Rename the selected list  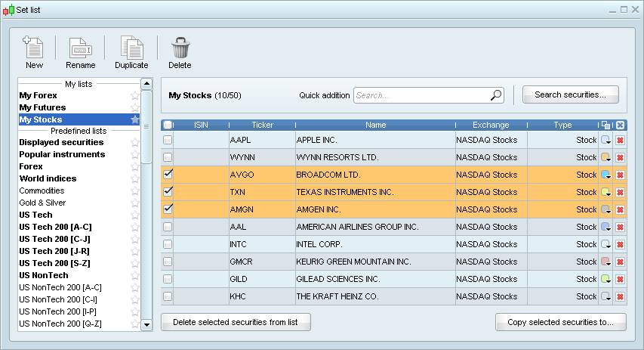coord(81,53)
